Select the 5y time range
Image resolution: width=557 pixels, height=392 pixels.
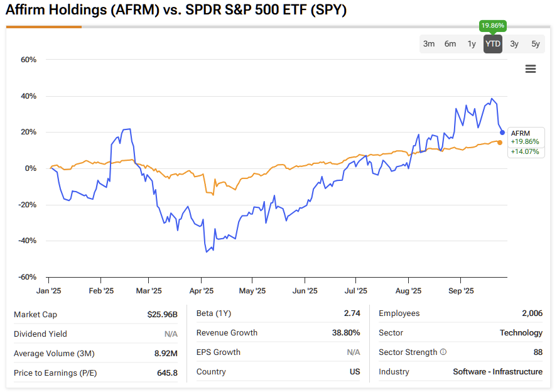click(x=535, y=44)
